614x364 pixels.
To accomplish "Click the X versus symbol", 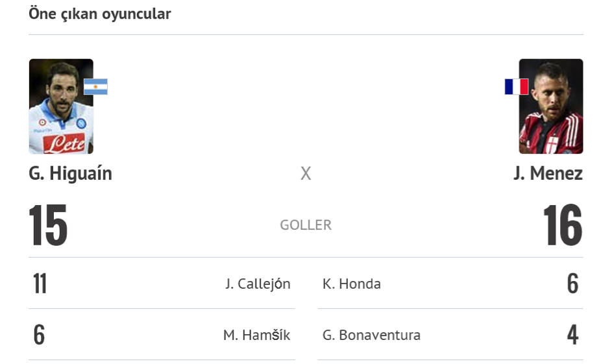I will pos(306,174).
